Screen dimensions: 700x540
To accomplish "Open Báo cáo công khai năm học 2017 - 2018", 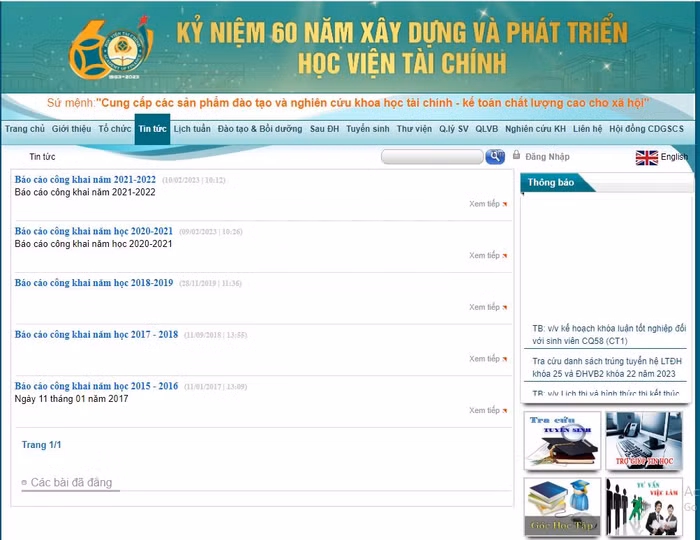I will click(x=96, y=334).
